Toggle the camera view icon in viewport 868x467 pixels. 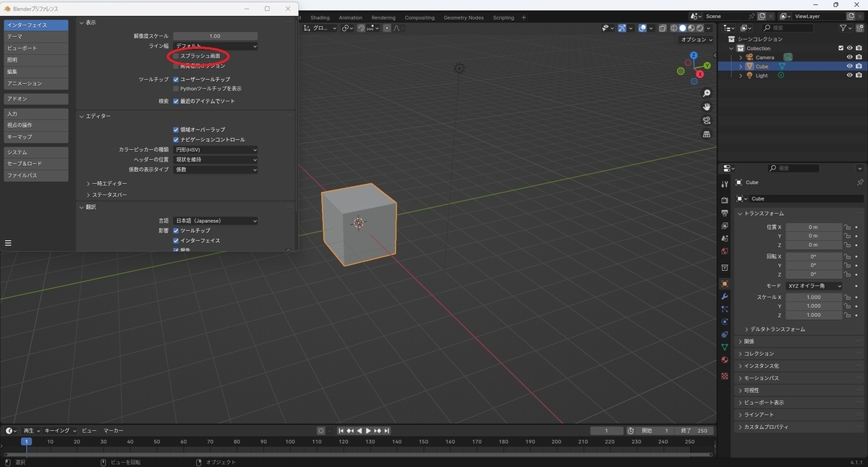707,120
